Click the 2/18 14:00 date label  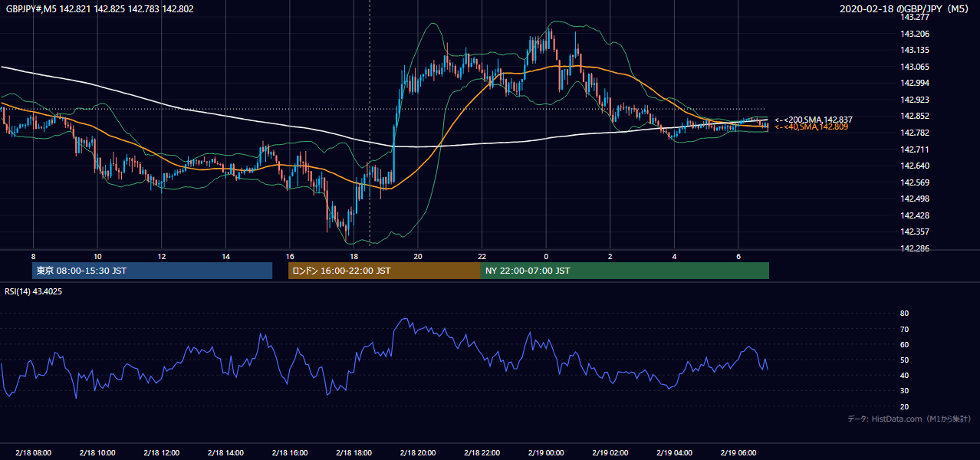click(225, 452)
